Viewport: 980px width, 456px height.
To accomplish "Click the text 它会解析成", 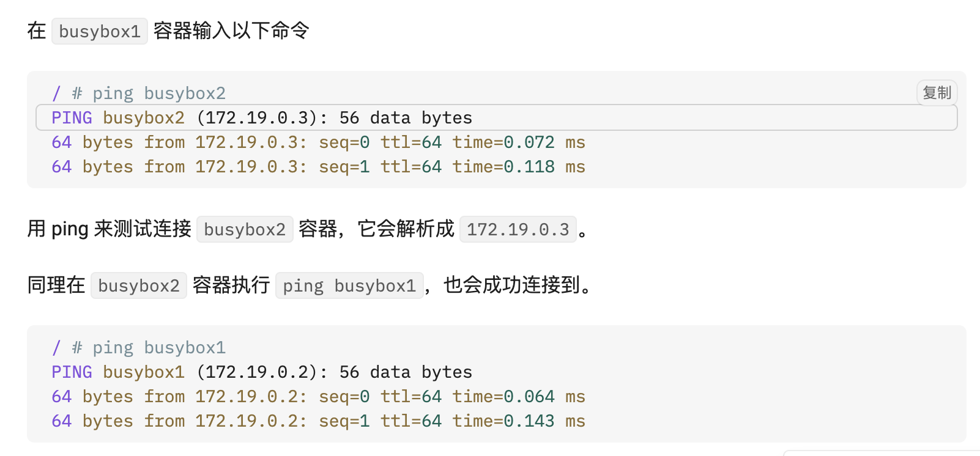I will coord(406,229).
